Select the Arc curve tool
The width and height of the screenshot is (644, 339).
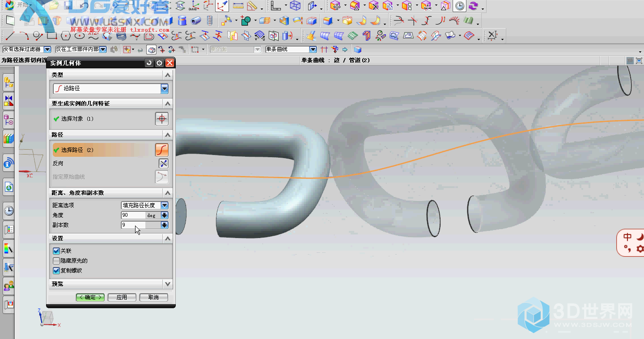click(x=24, y=35)
